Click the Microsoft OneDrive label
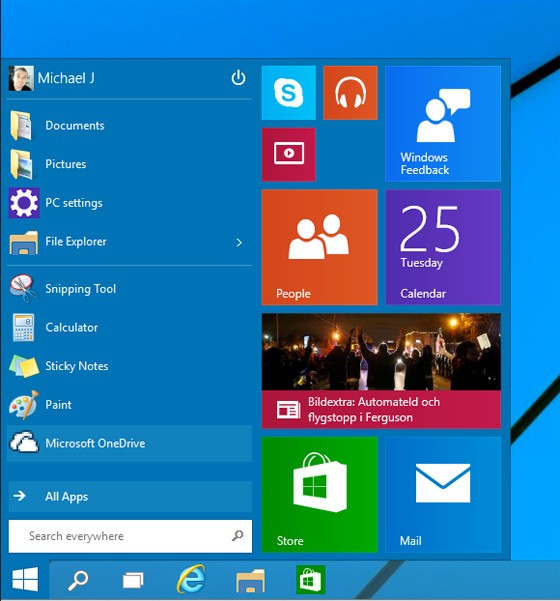The width and height of the screenshot is (560, 601). tap(95, 443)
